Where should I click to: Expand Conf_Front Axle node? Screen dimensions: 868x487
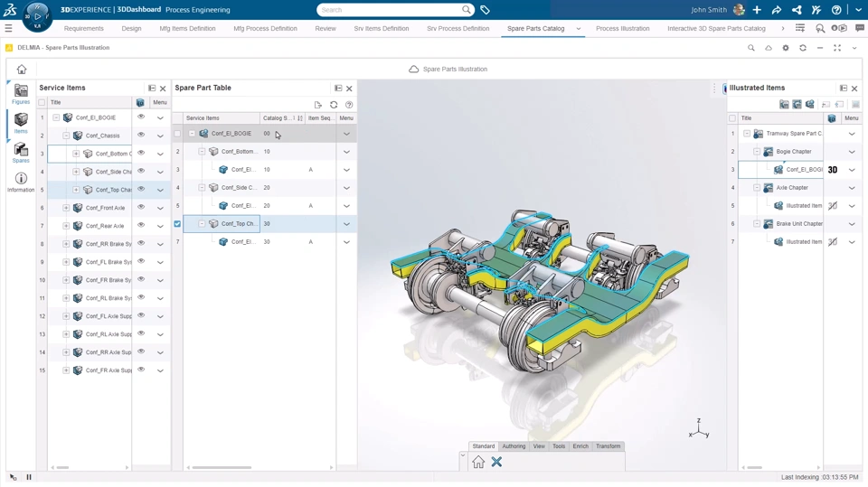click(x=66, y=208)
